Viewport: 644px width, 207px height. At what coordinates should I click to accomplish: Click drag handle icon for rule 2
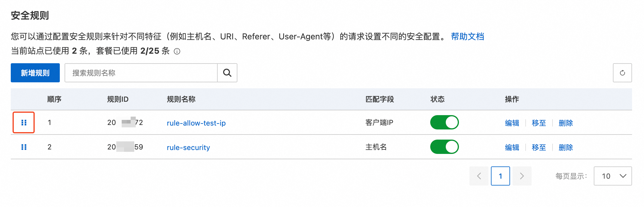[x=24, y=147]
